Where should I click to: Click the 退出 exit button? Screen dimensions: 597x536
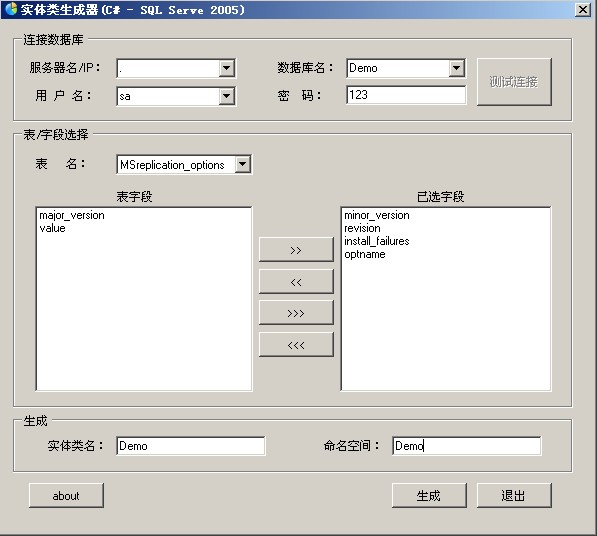pyautogui.click(x=514, y=496)
